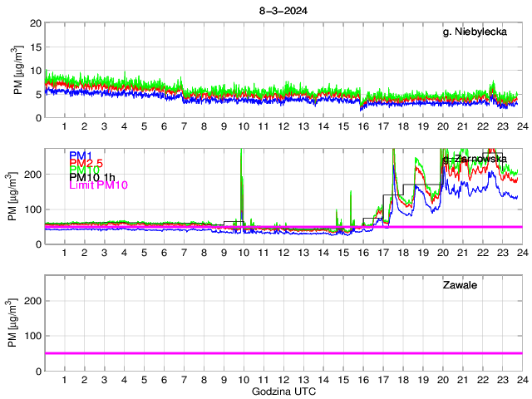Click the magenta limit line in Zawale panel
The height and width of the screenshot is (399, 532).
(x=283, y=353)
